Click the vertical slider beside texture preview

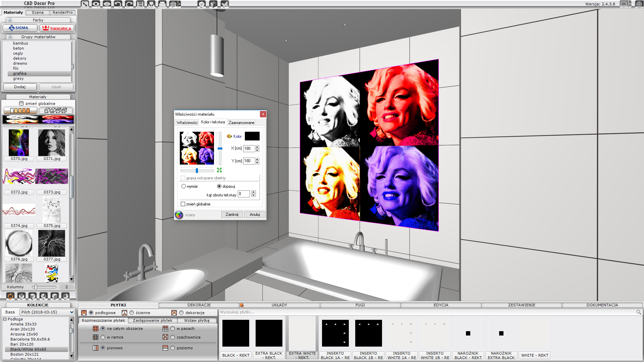pos(220,148)
